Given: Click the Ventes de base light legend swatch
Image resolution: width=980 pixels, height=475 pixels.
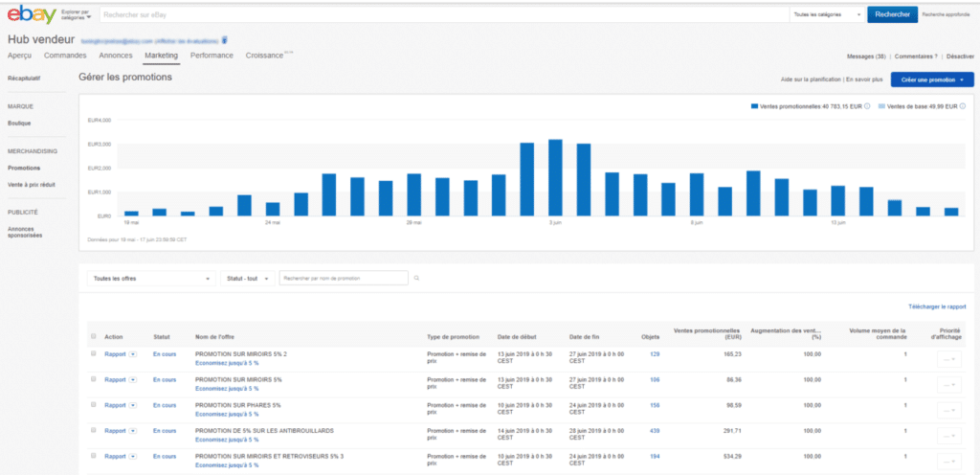Looking at the screenshot, I should click(x=881, y=106).
